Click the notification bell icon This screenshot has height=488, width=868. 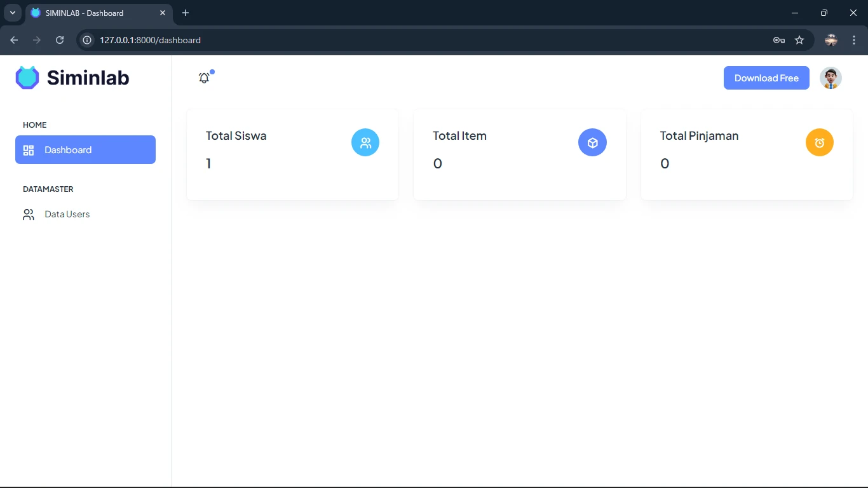pos(204,78)
